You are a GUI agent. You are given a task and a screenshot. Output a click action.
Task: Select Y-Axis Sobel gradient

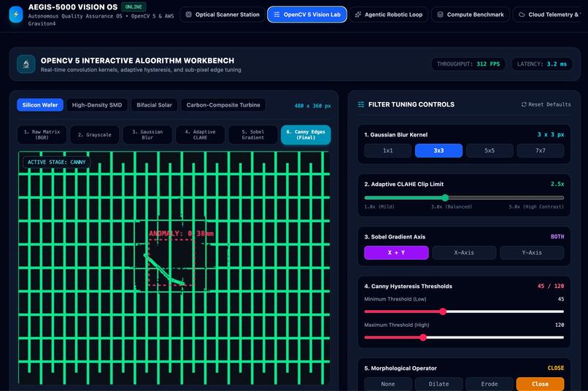(532, 252)
